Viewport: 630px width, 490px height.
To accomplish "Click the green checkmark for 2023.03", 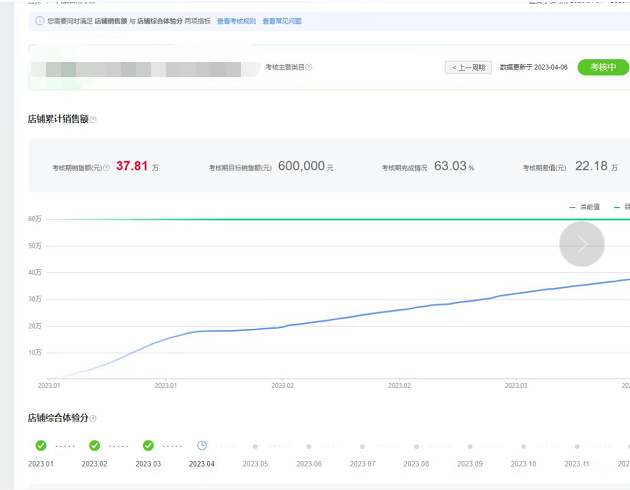I will click(x=148, y=445).
